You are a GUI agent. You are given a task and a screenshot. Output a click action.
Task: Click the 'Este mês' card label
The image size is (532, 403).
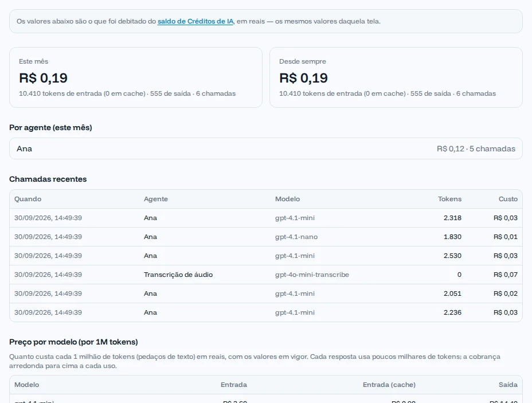coord(34,61)
